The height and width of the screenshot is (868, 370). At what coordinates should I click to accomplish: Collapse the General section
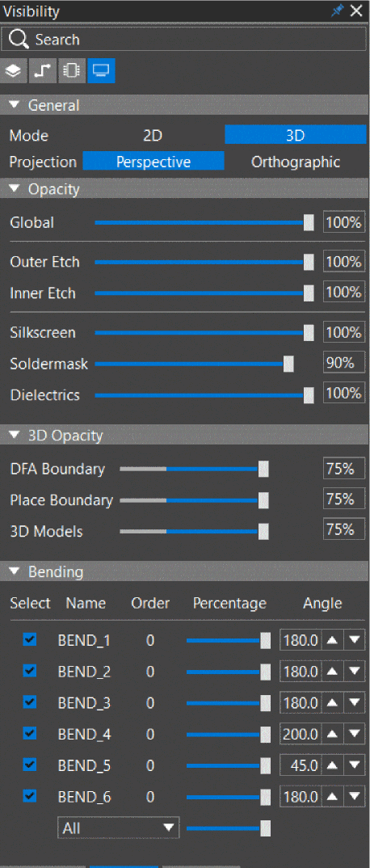(15, 105)
